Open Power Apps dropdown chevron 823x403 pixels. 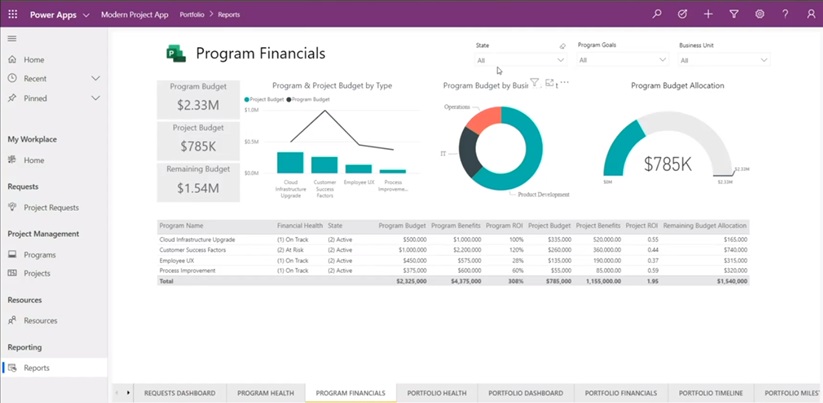(x=86, y=15)
